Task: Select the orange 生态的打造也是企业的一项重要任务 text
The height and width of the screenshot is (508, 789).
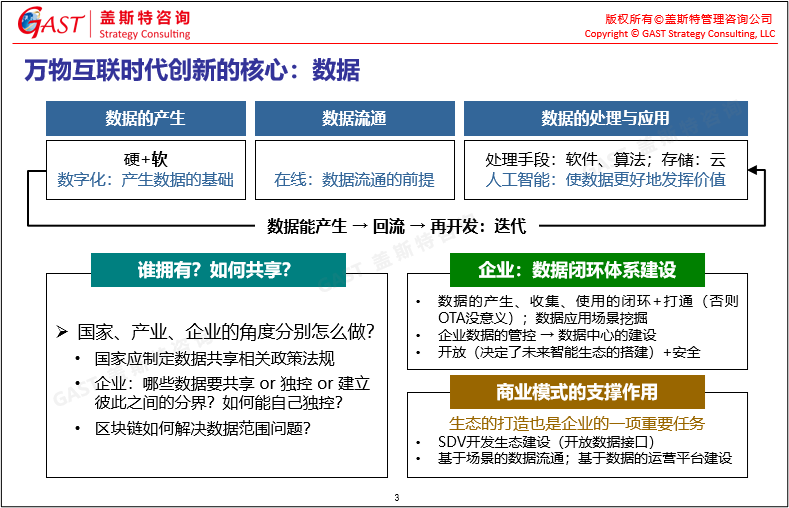Action: point(577,423)
